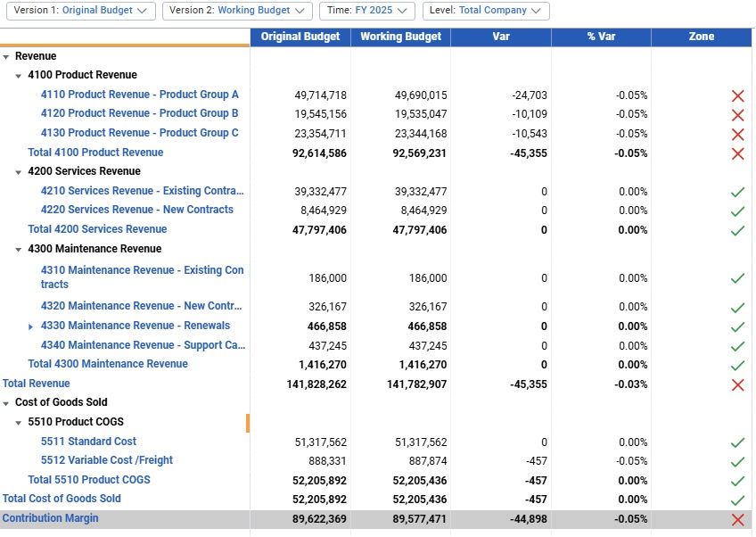Open the Level Total Company dropdown

pos(486,11)
